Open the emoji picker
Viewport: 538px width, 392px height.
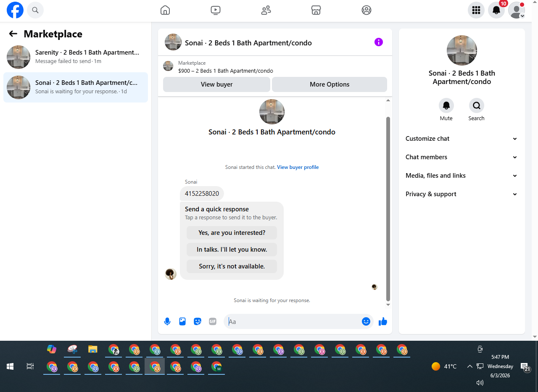pyautogui.click(x=366, y=321)
